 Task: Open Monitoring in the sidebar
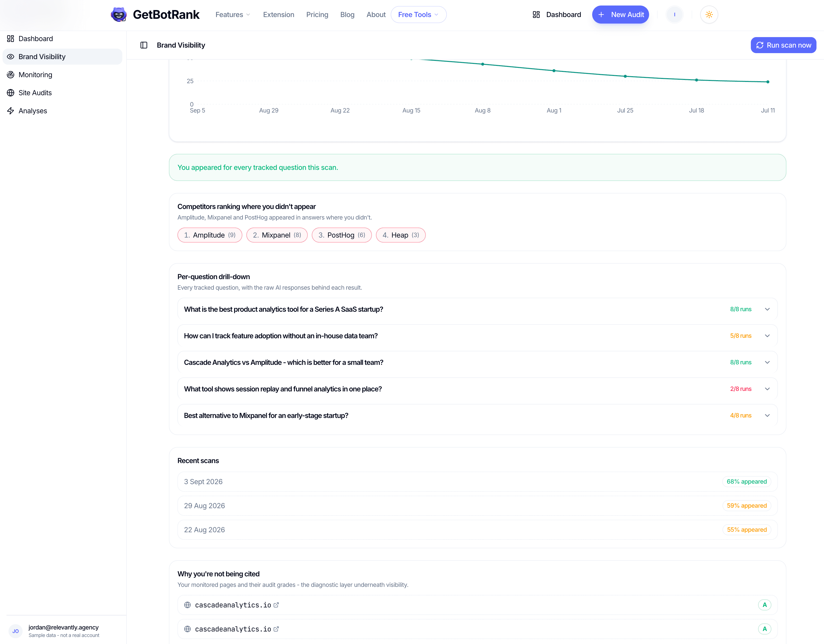click(62, 75)
